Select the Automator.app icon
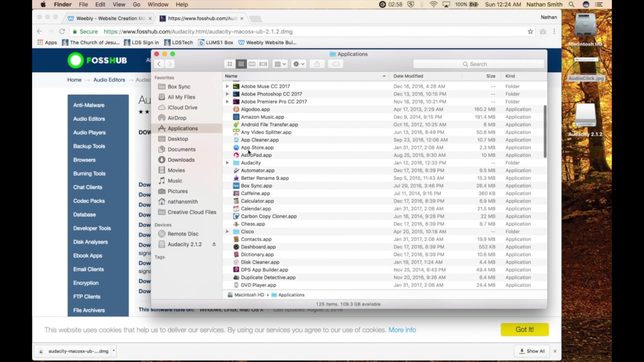The image size is (644, 362). click(x=236, y=170)
